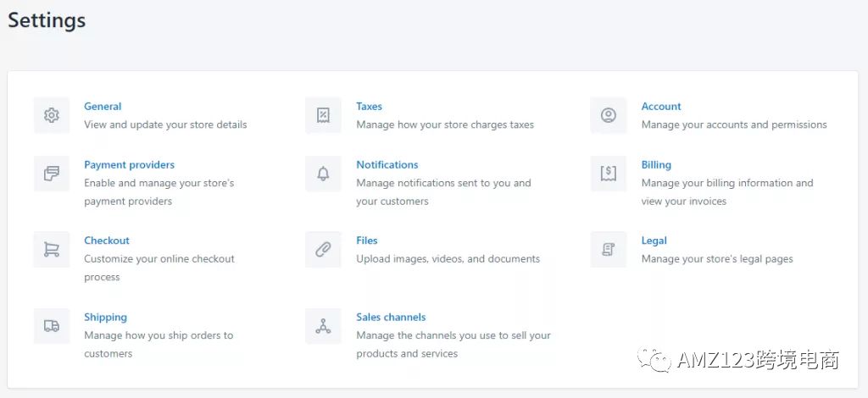Image resolution: width=868 pixels, height=398 pixels.
Task: Open Shipping settings link
Action: [105, 318]
